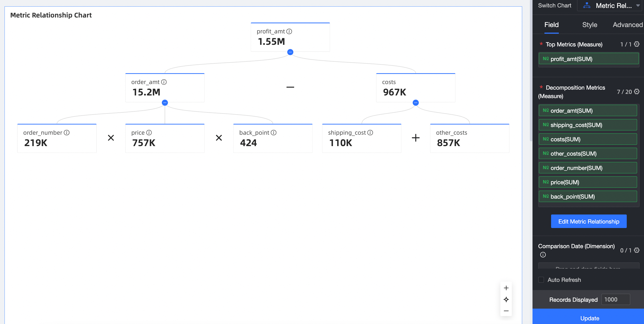Switch to the Style tab

pyautogui.click(x=590, y=25)
